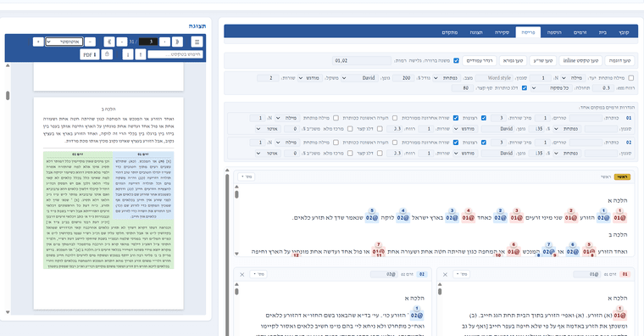Open the נפתחת dropdown for stream 01
This screenshot has width=644, height=336.
[x=567, y=129]
